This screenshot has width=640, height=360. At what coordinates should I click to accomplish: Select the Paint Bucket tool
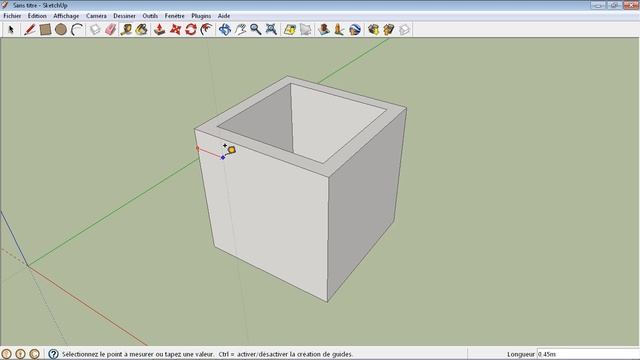[x=142, y=29]
